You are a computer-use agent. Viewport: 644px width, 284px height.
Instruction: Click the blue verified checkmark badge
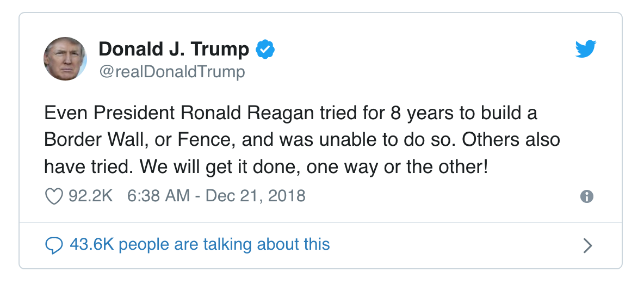click(x=265, y=50)
